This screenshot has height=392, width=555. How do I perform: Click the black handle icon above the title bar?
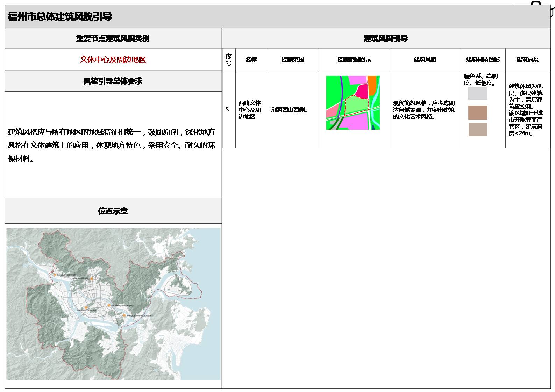[535, 3]
